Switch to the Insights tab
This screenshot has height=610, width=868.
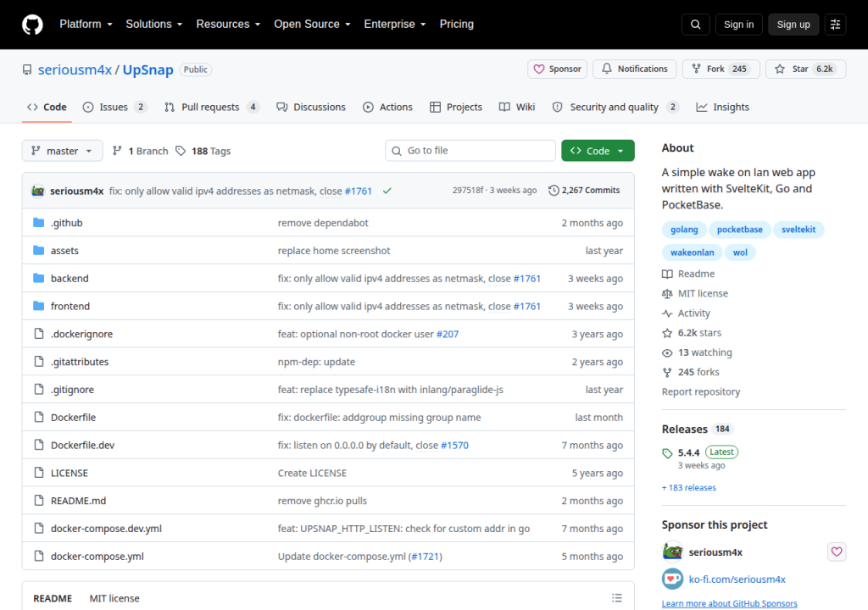722,107
